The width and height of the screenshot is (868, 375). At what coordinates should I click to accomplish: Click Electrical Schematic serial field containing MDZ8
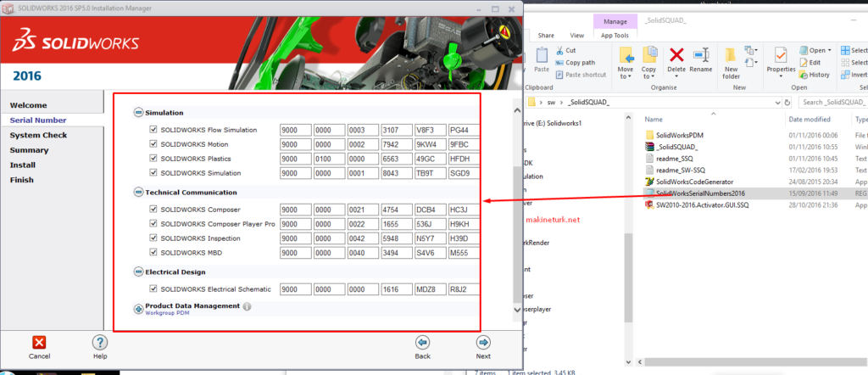[431, 288]
